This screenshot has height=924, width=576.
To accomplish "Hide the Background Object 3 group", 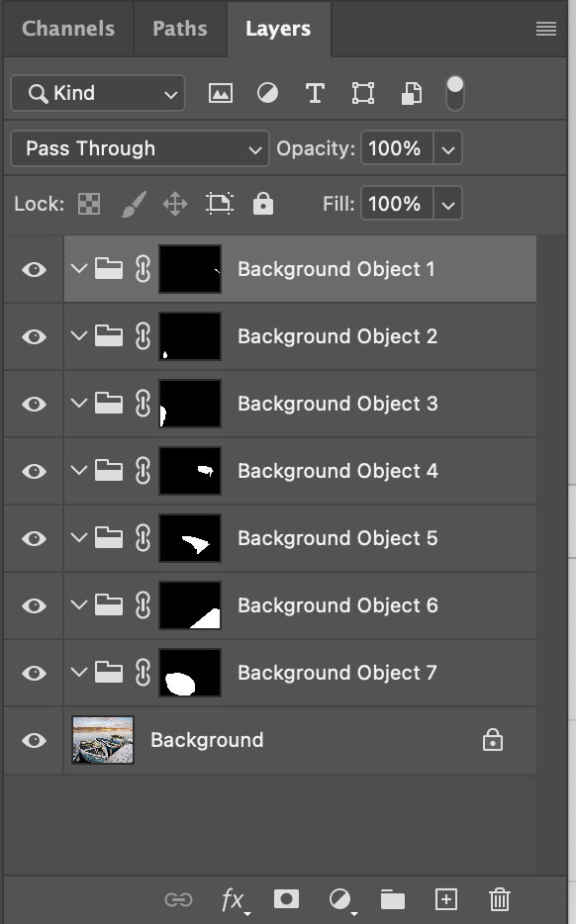I will (35, 404).
